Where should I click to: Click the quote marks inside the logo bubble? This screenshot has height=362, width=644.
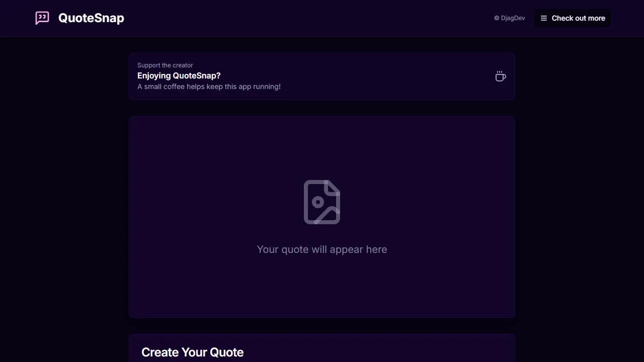coord(42,17)
